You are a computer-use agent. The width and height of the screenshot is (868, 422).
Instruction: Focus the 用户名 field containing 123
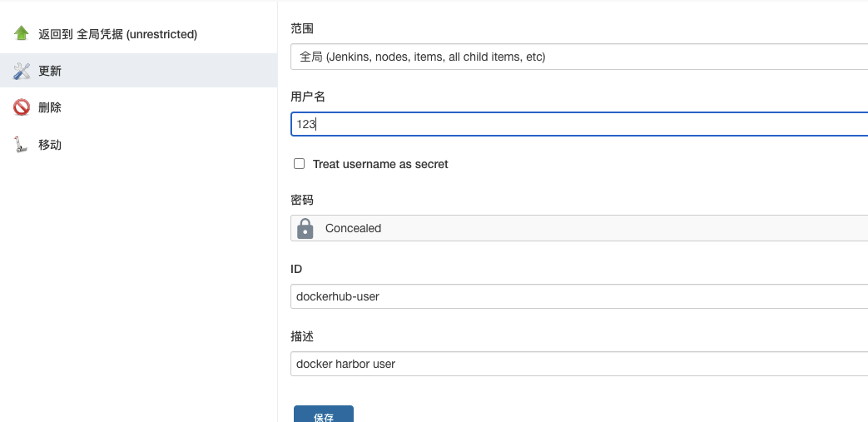[579, 124]
